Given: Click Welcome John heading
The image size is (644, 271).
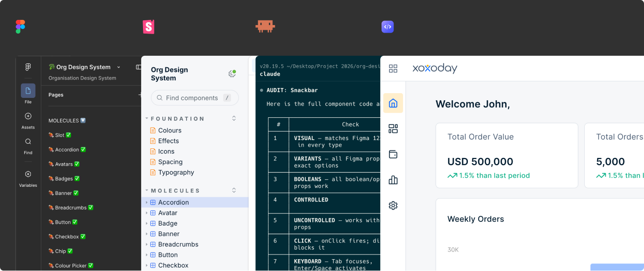Looking at the screenshot, I should click(473, 104).
